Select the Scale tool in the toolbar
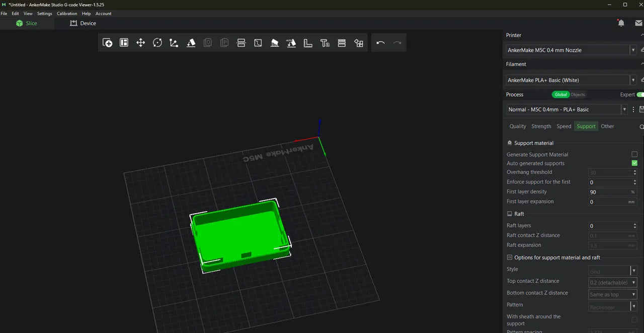Viewport: 644px width, 333px height. point(174,43)
